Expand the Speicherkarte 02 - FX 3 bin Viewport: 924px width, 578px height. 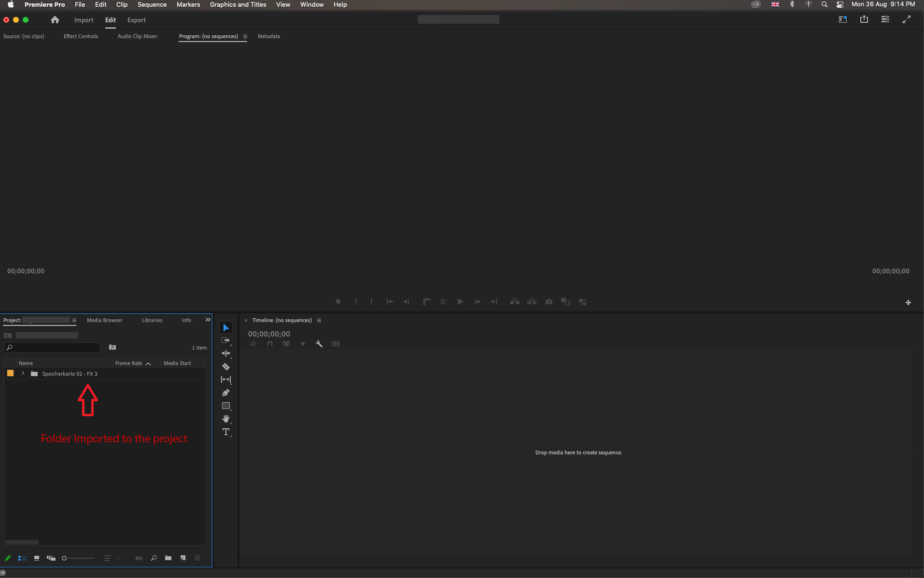[23, 373]
